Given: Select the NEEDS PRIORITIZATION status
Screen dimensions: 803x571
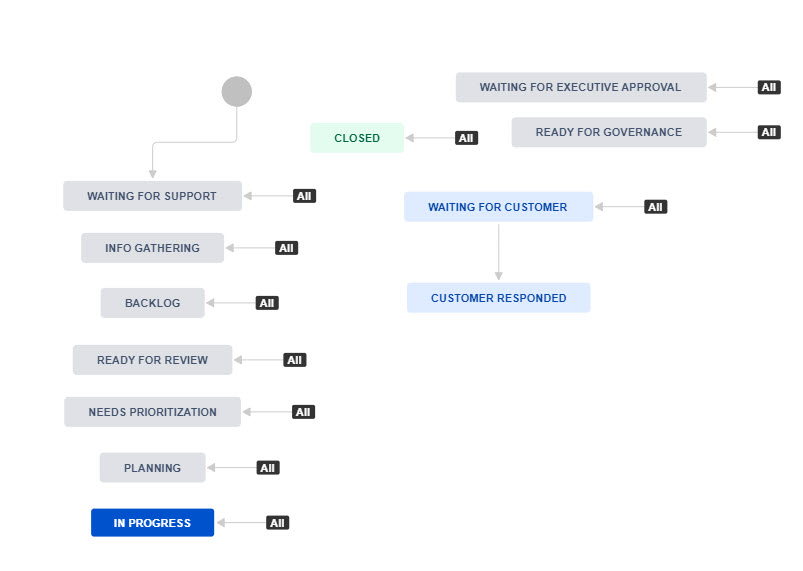Looking at the screenshot, I should pyautogui.click(x=153, y=412).
